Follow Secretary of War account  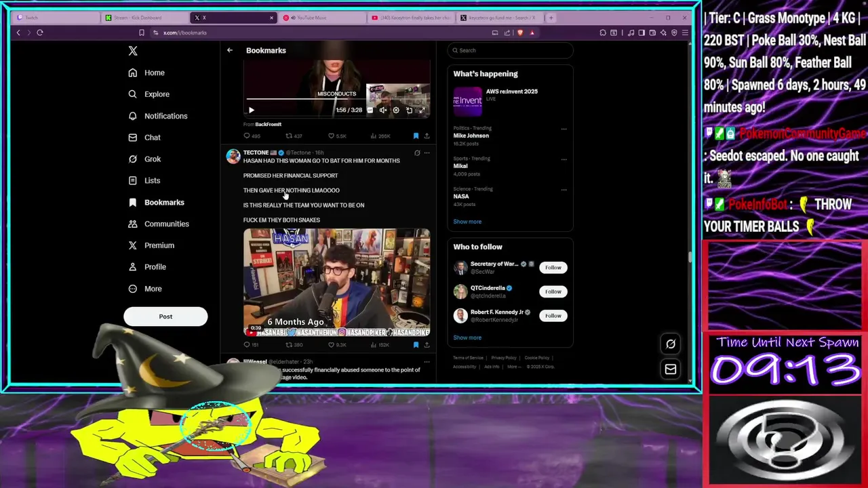(x=553, y=268)
